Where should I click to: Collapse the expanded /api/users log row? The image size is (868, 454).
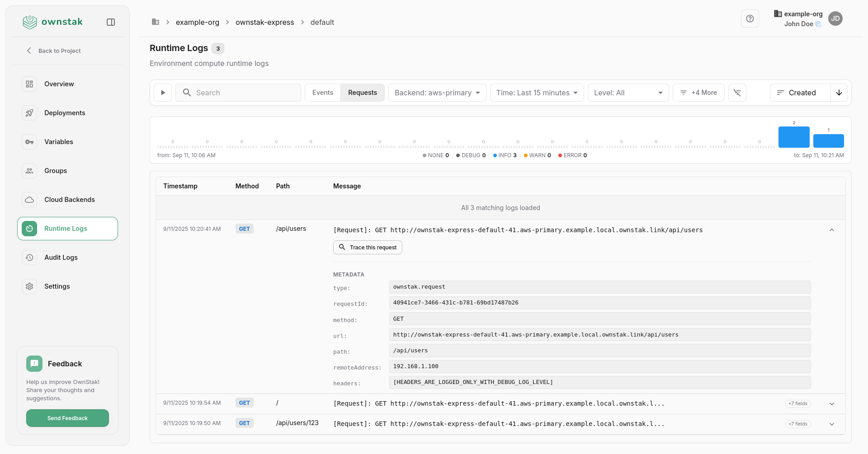pos(831,230)
